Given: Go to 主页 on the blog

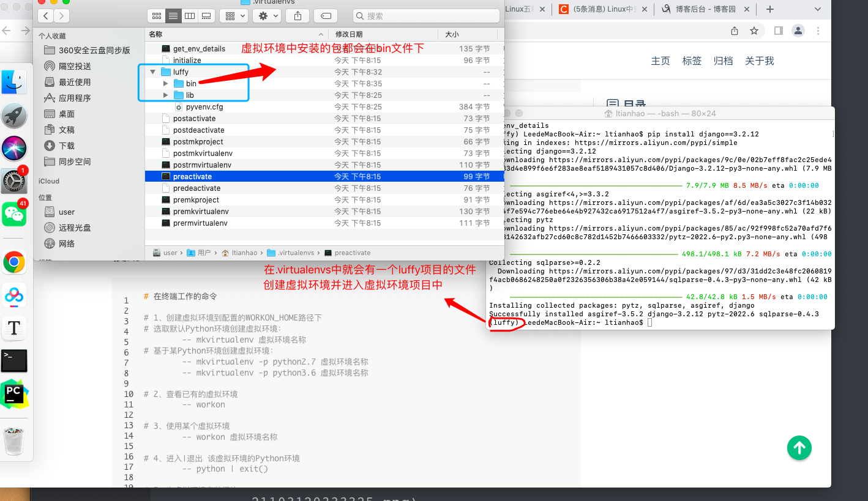Looking at the screenshot, I should (x=660, y=61).
